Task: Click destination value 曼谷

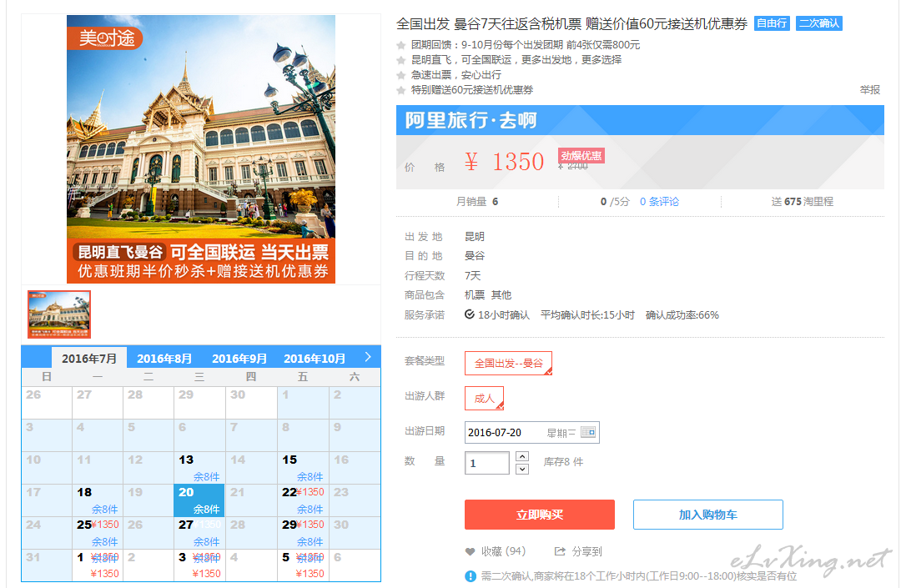Action: point(475,255)
